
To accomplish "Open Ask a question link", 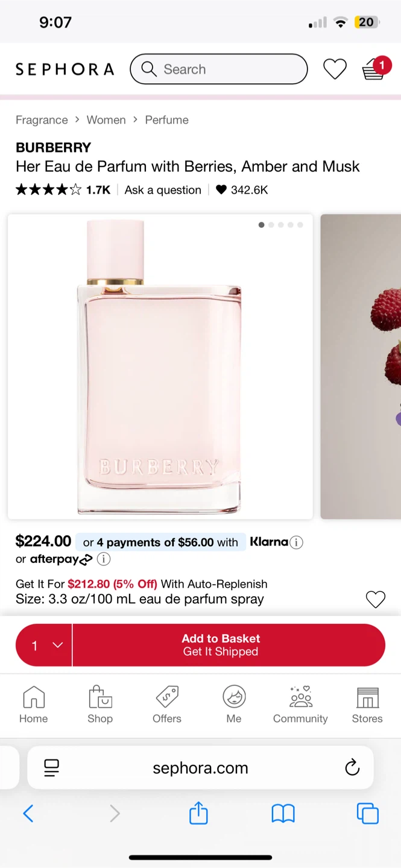I will coord(163,190).
